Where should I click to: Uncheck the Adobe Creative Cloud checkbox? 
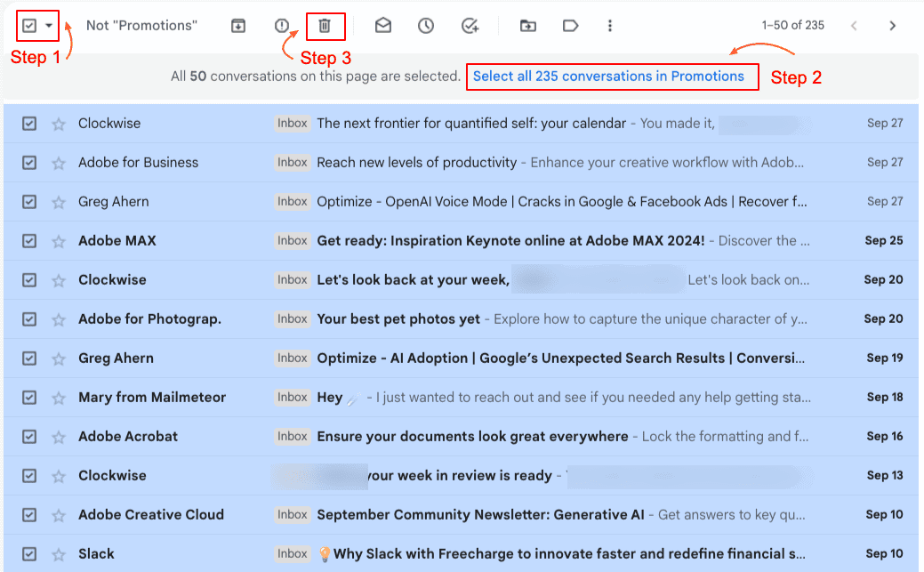(x=28, y=515)
